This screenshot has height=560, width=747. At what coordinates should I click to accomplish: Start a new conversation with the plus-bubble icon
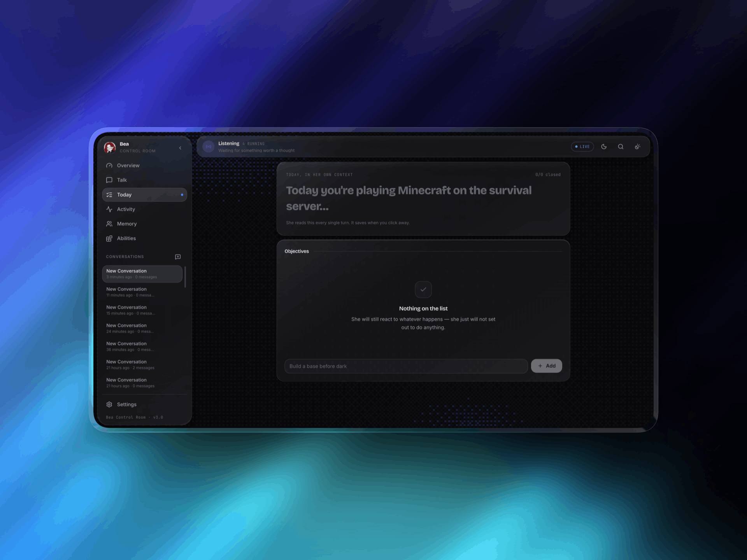tap(178, 257)
